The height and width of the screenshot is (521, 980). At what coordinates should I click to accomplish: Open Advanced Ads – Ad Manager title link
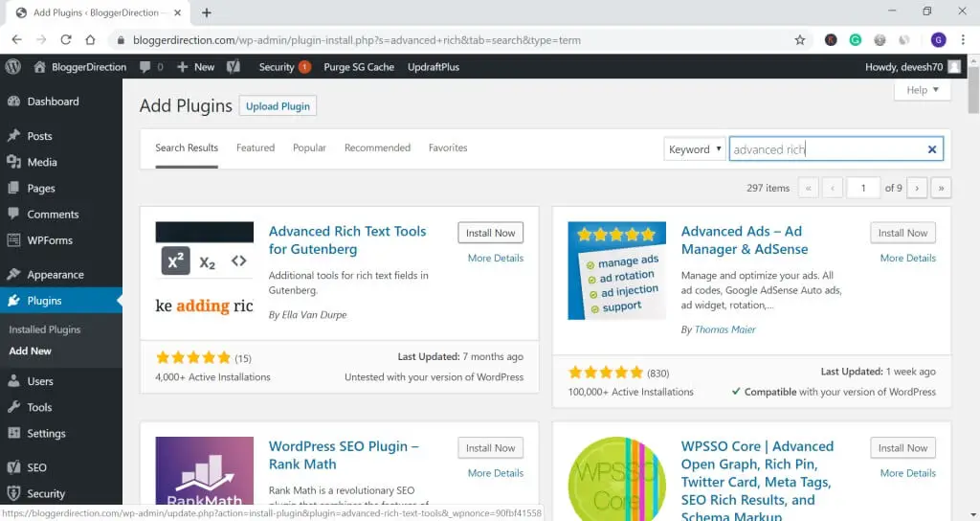pyautogui.click(x=745, y=240)
